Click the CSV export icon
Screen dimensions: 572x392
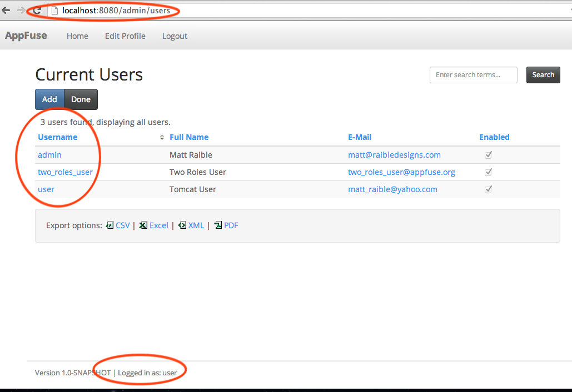pyautogui.click(x=110, y=225)
